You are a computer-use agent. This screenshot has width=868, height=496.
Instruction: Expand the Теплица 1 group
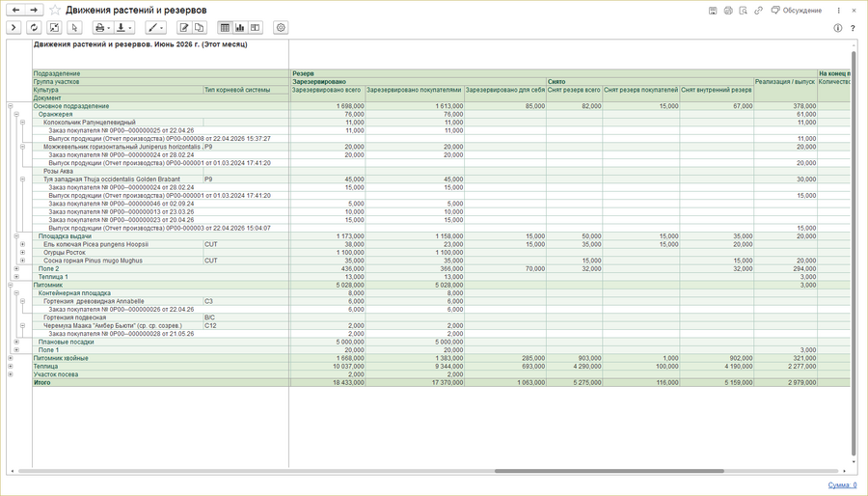click(16, 277)
